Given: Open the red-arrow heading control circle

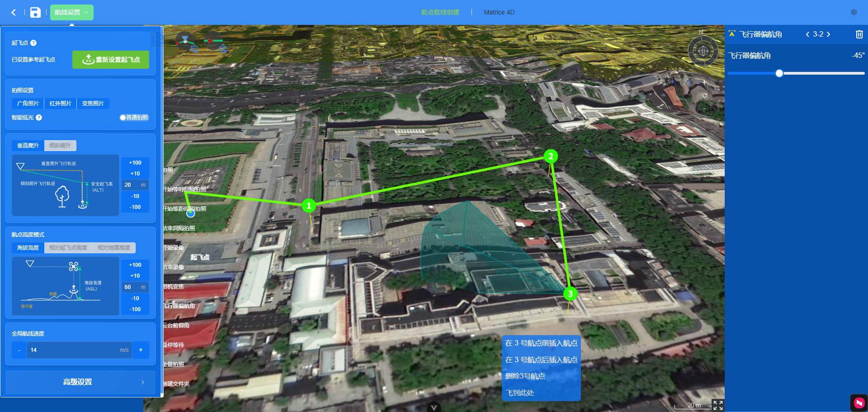Looking at the screenshot, I should (x=213, y=41).
